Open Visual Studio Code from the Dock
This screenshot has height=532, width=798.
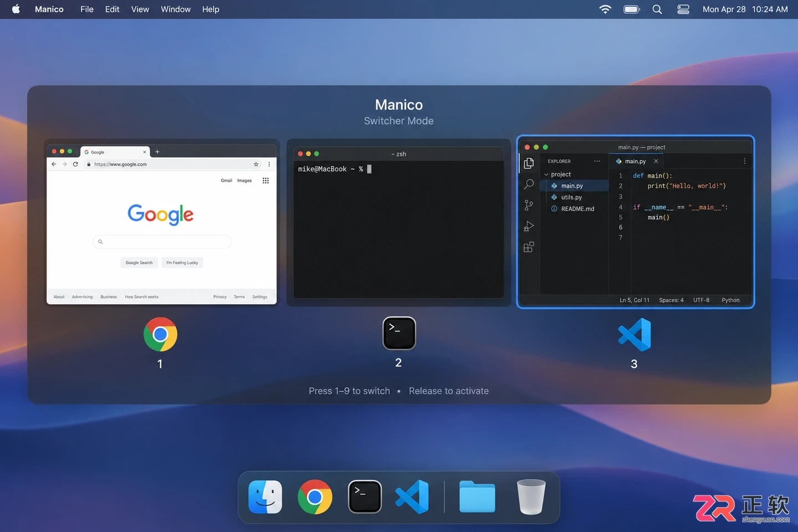click(x=412, y=497)
